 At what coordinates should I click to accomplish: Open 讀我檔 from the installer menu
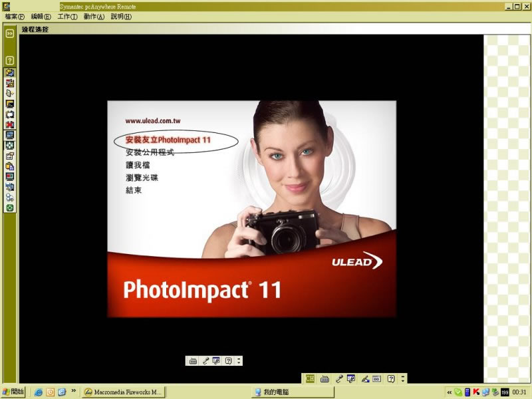(138, 165)
